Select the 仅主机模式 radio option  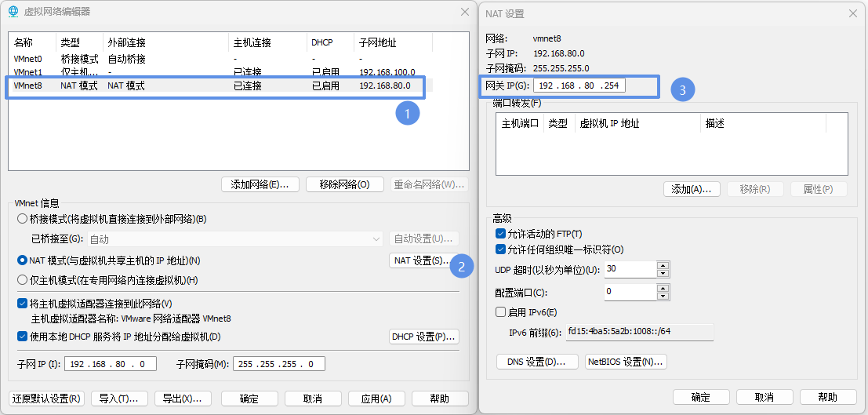click(23, 280)
